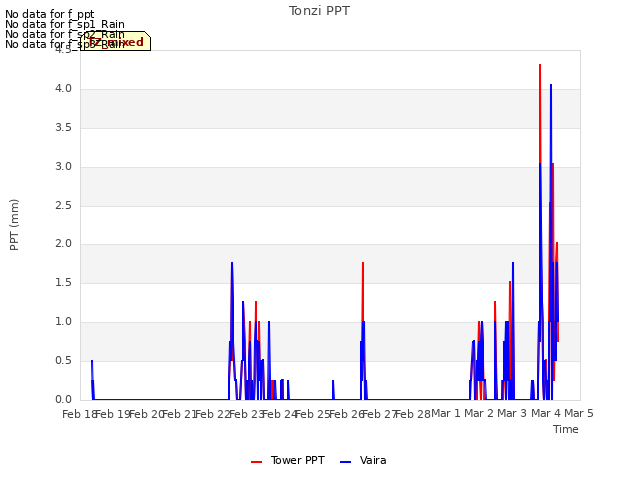Click the 0.5 y-axis tick label
The height and width of the screenshot is (480, 640).
(63, 360)
